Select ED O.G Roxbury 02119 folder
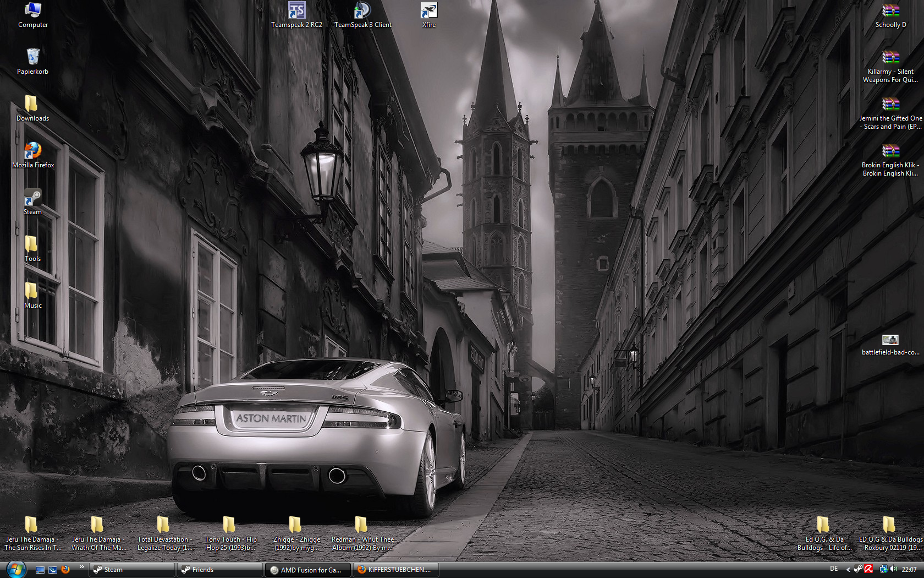 click(x=890, y=534)
